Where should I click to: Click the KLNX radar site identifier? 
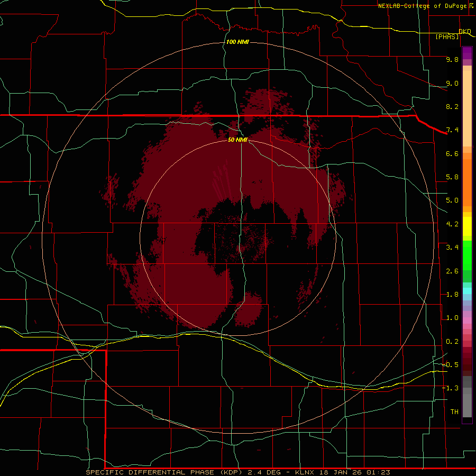(304, 472)
